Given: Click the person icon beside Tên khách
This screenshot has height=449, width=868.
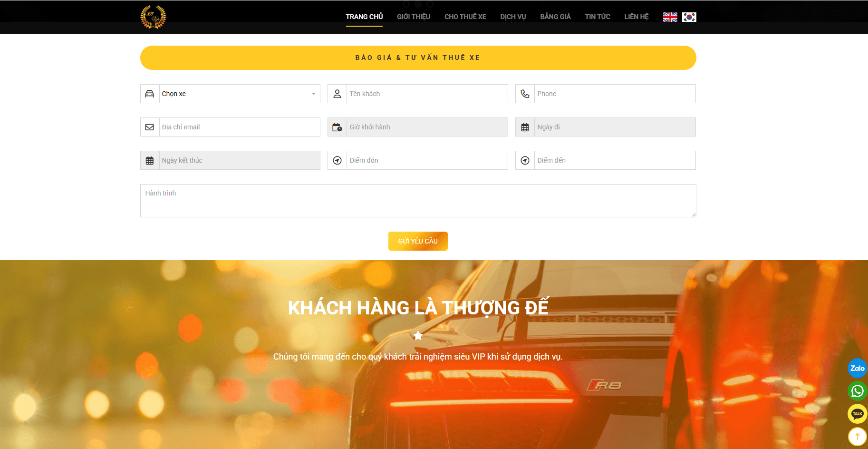Looking at the screenshot, I should [337, 94].
